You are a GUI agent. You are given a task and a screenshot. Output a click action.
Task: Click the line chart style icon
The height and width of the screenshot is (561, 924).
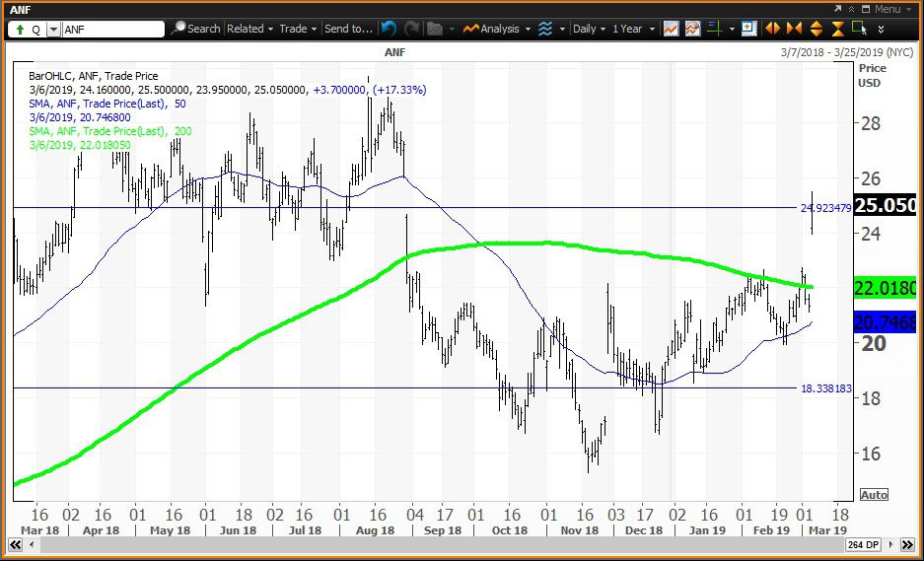[x=671, y=29]
